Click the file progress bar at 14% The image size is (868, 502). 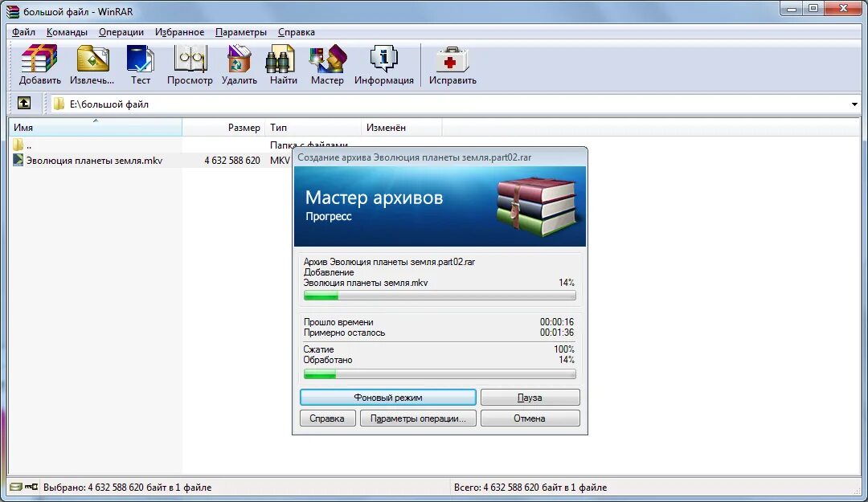(440, 296)
